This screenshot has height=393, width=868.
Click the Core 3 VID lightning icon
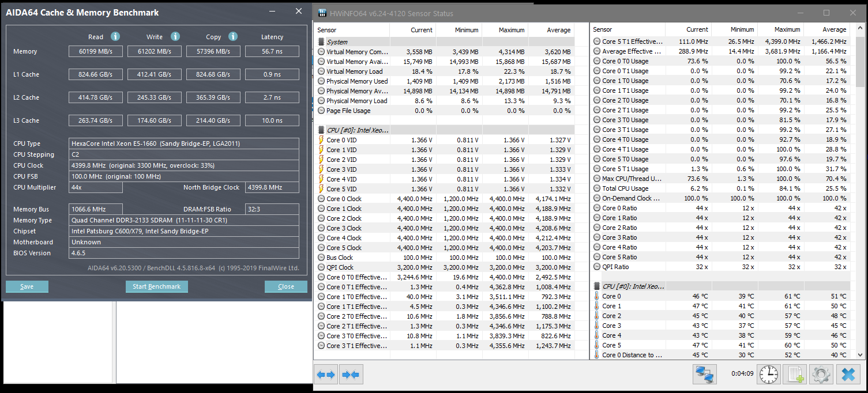pos(321,169)
